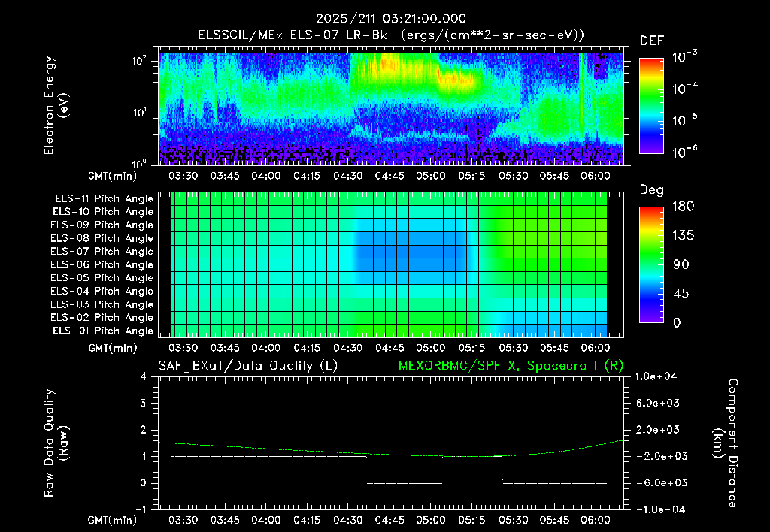Click the ELS-04 Pitch Angle label

(x=102, y=291)
